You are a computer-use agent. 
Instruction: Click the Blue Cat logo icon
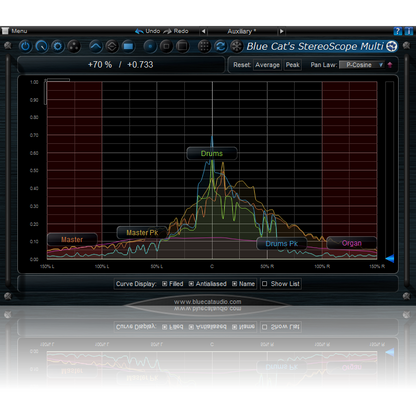392,46
